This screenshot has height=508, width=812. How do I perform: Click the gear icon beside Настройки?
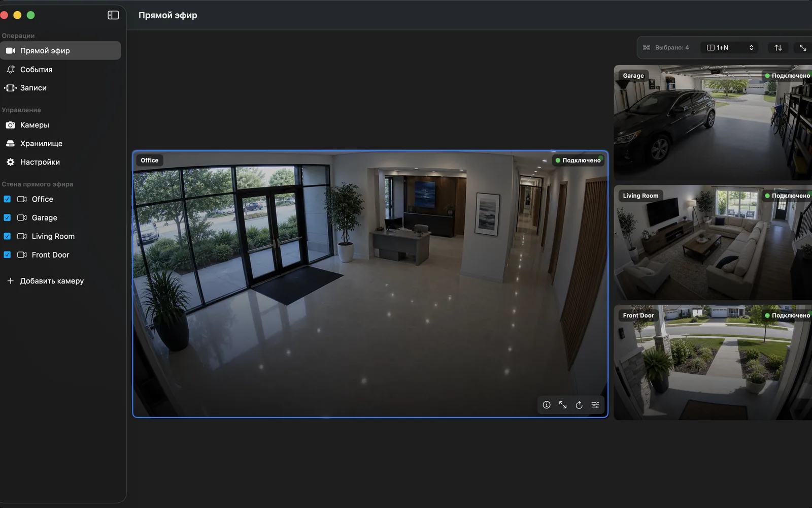10,162
